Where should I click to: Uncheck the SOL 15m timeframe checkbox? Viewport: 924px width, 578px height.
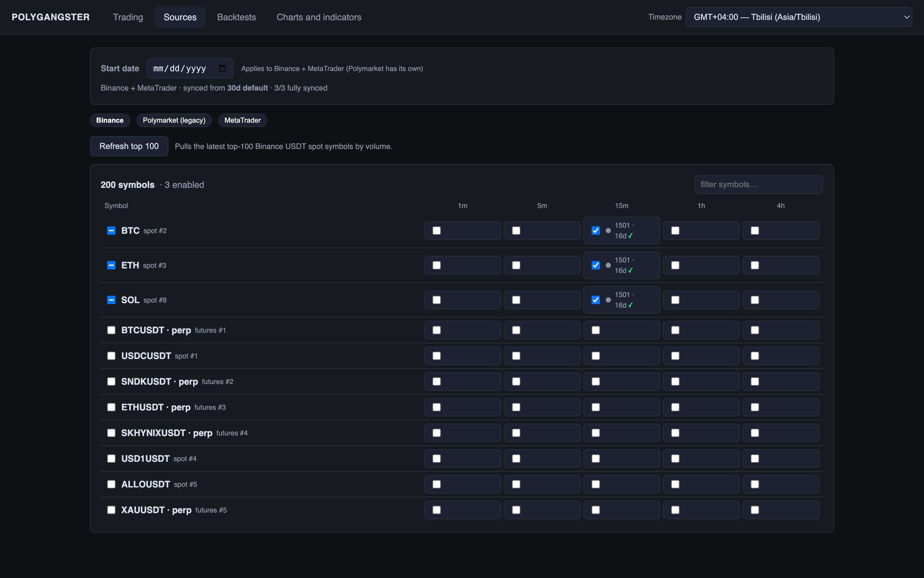click(x=596, y=300)
